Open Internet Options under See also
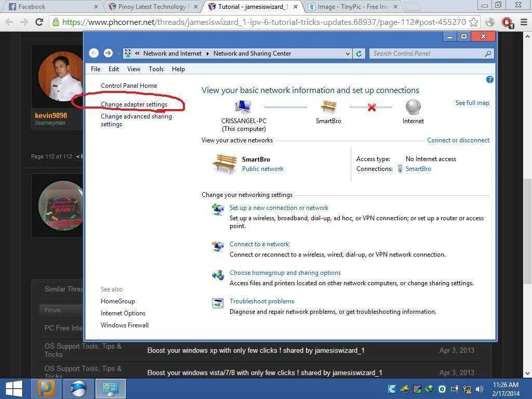Screen dimensions: 532x399 point(123,313)
